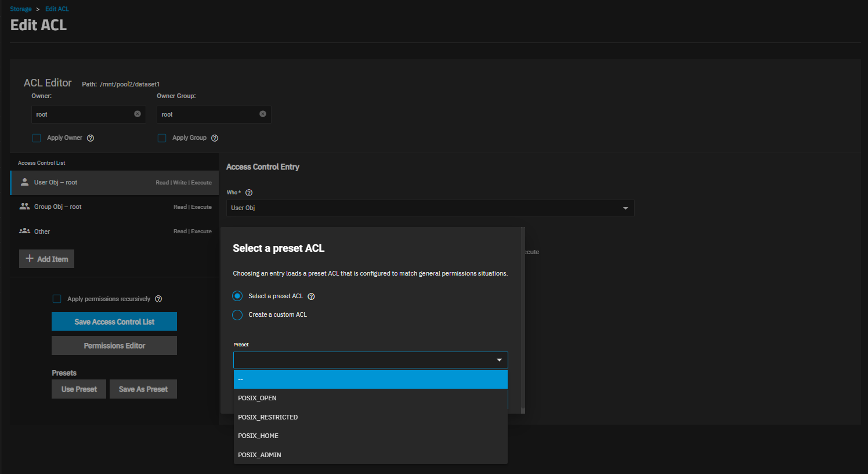Enable the Apply Owner checkbox

pos(37,138)
